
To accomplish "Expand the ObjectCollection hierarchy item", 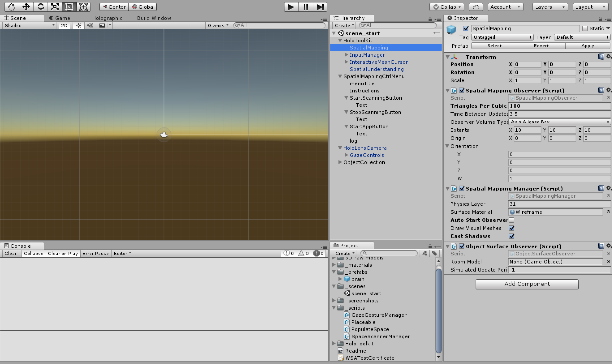I will 340,162.
